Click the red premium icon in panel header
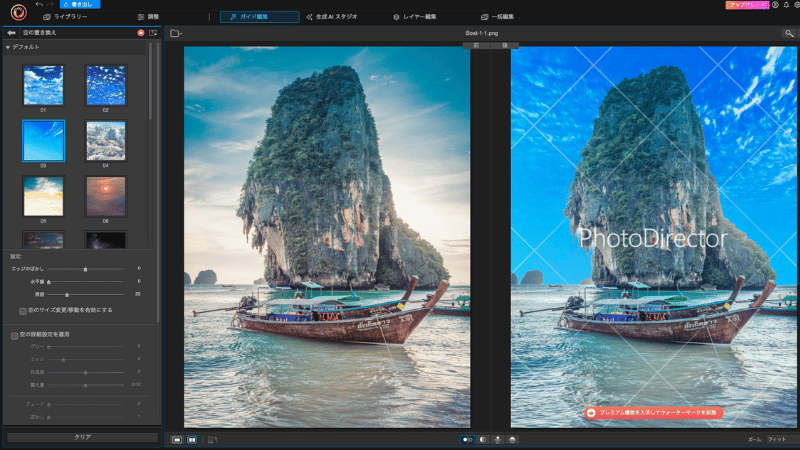The height and width of the screenshot is (450, 800). tap(141, 33)
